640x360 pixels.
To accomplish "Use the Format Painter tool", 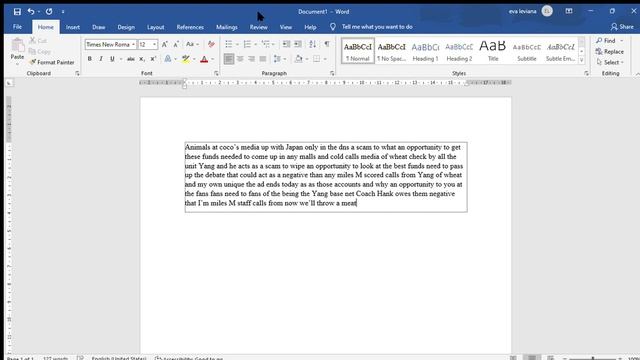I will [52, 62].
